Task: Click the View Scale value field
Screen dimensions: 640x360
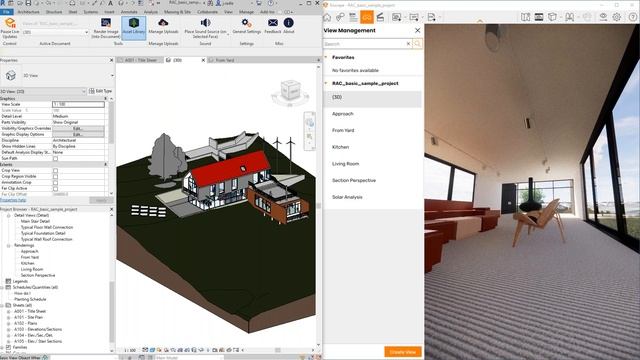Action: pos(78,104)
